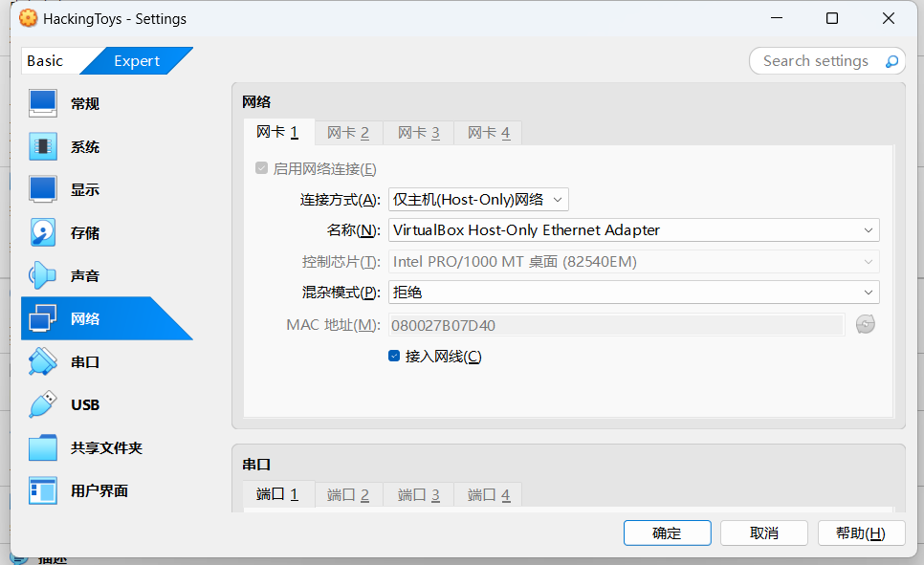Image resolution: width=924 pixels, height=565 pixels.
Task: Select the 网络 (Network) icon in sidebar
Action: (43, 318)
